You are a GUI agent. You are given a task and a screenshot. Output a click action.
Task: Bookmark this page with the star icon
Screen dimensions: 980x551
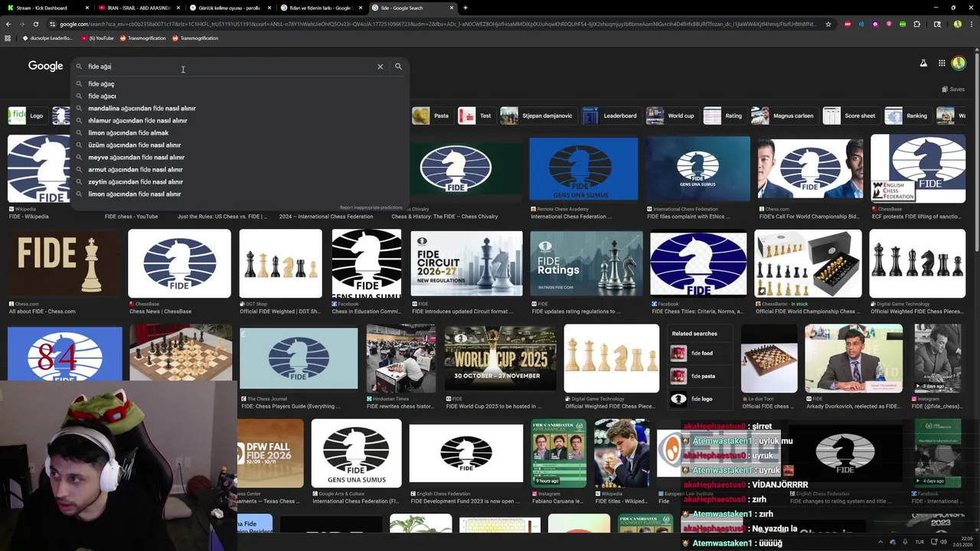828,24
